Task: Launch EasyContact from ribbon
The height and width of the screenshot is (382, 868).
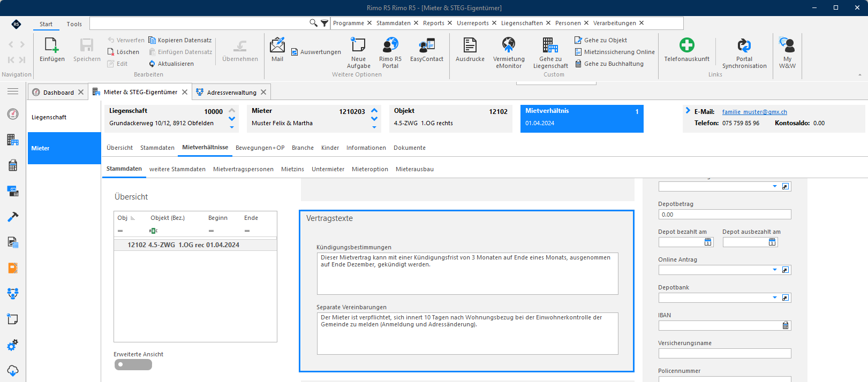Action: tap(427, 50)
